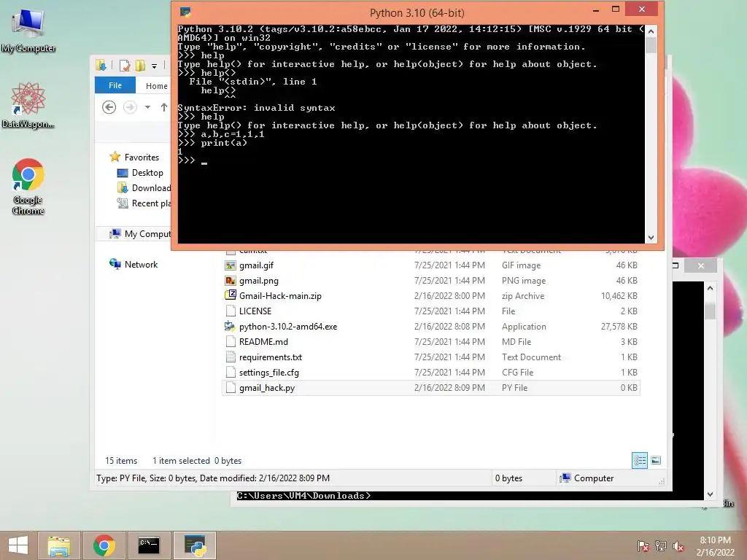Click scroll down arrow in Command Prompt window

[x=710, y=494]
